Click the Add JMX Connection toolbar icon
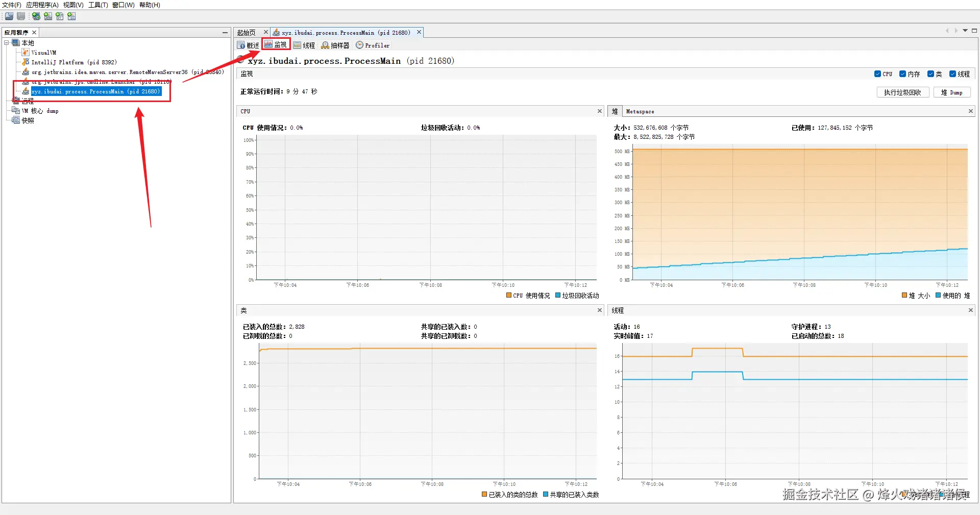This screenshot has height=515, width=980. [x=48, y=16]
